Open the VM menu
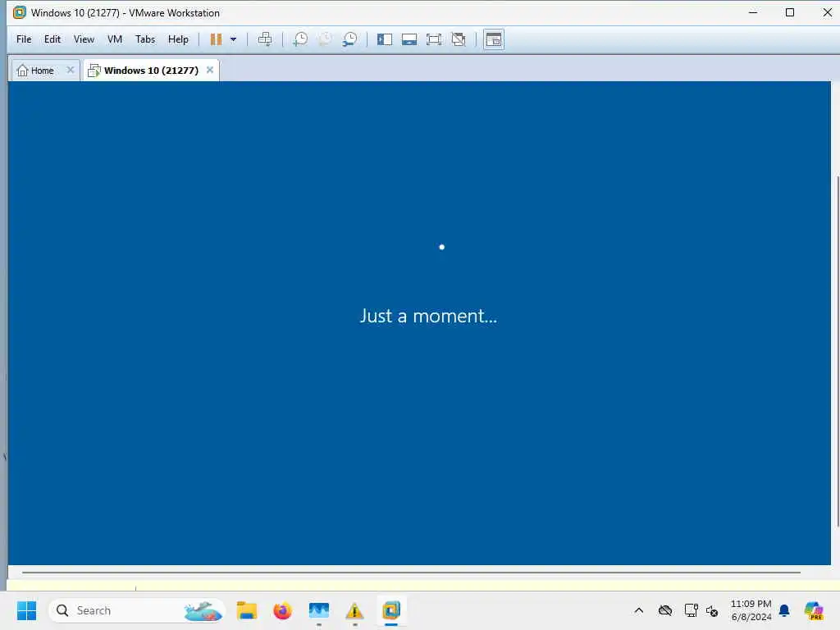This screenshot has width=840, height=630. click(x=114, y=39)
